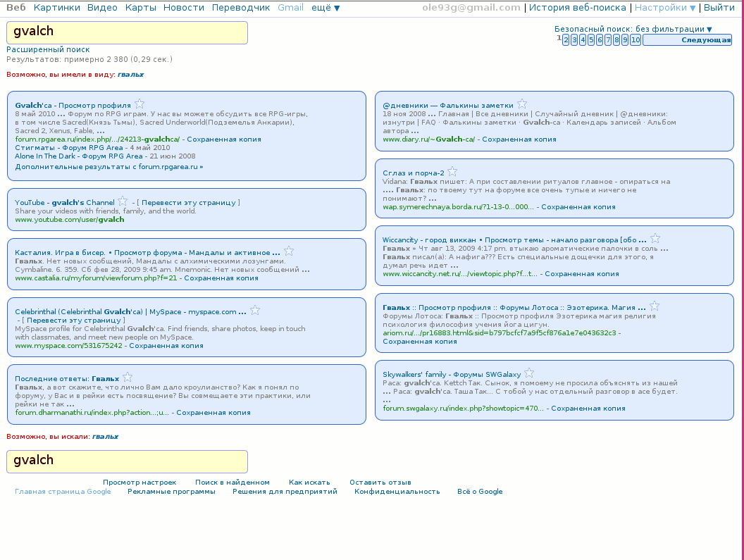Open Celebrinthal MySpace result title
Image resolution: width=744 pixels, height=560 pixels.
click(130, 312)
